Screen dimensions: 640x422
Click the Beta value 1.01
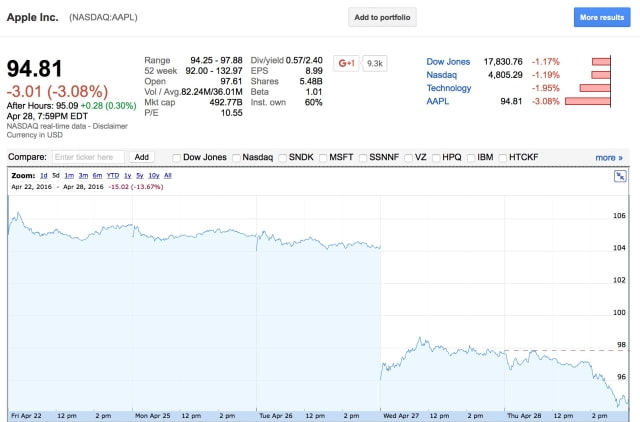(314, 92)
